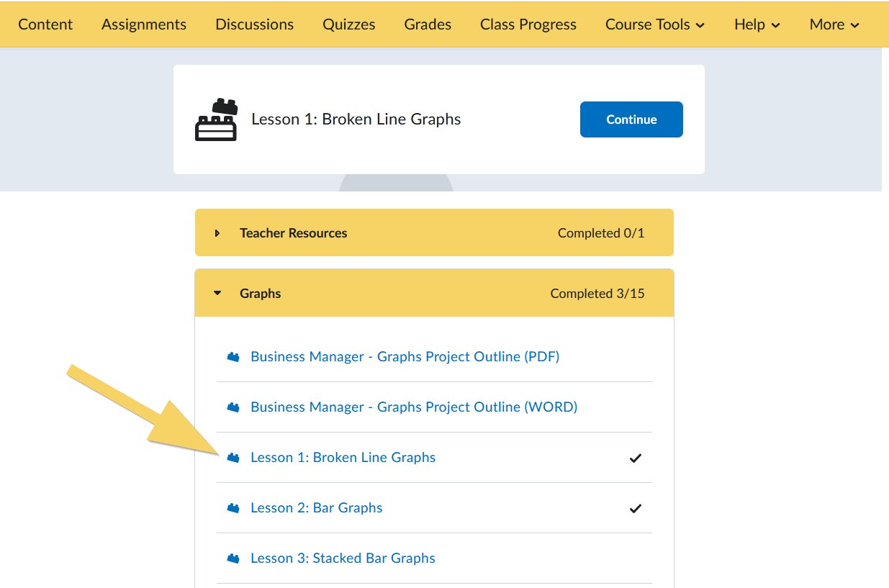Click the icon beside Lesson 3: Stacked Bar Graphs
889x588 pixels.
pyautogui.click(x=233, y=558)
